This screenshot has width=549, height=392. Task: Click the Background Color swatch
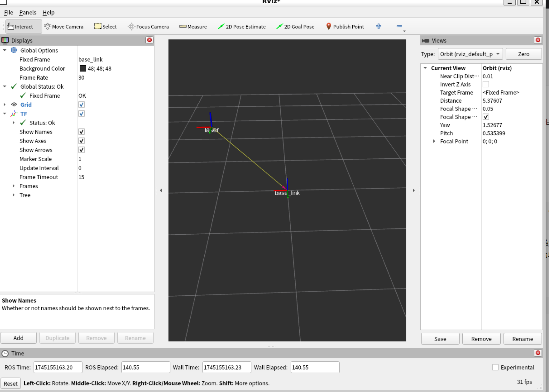83,68
